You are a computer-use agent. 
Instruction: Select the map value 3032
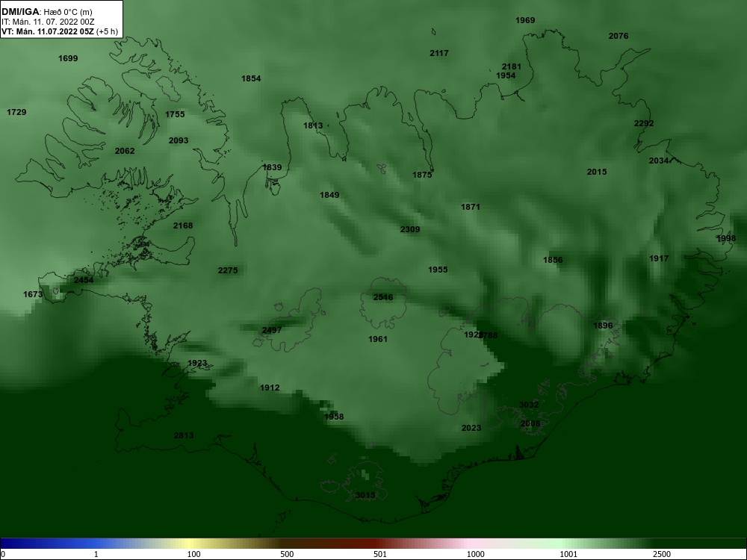point(529,404)
